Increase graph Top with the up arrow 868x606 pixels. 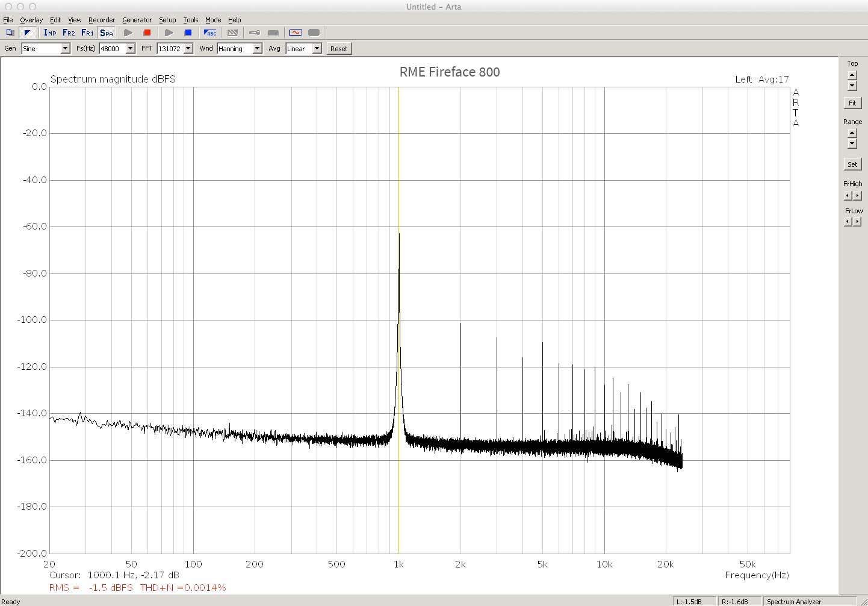click(x=852, y=75)
